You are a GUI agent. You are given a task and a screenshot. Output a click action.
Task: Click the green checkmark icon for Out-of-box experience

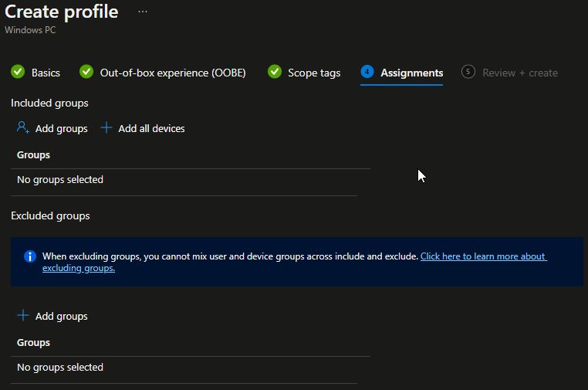[86, 72]
